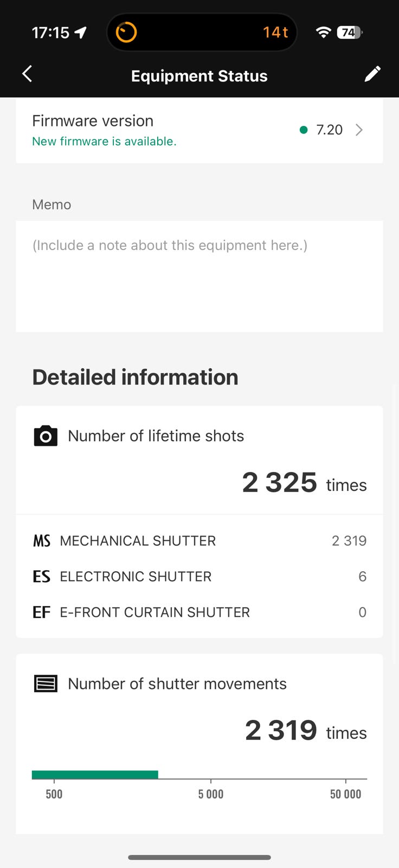Tap the Wi-Fi status icon

(323, 33)
